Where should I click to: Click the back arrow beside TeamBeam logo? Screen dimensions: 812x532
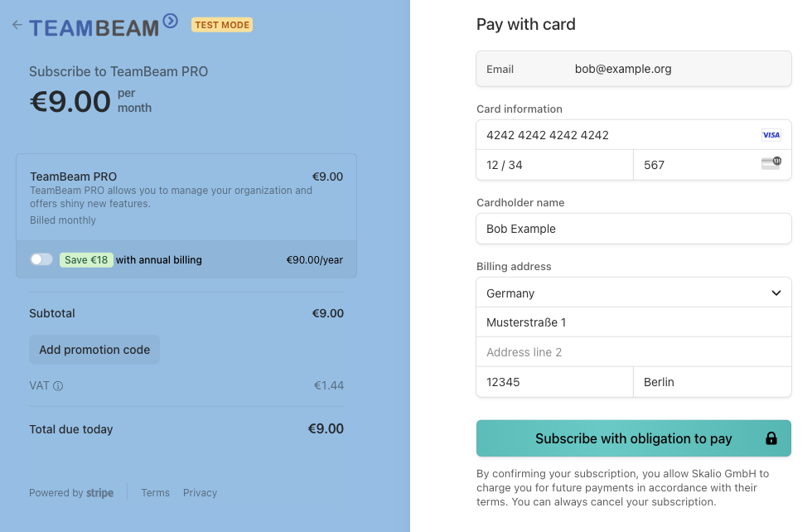(17, 24)
